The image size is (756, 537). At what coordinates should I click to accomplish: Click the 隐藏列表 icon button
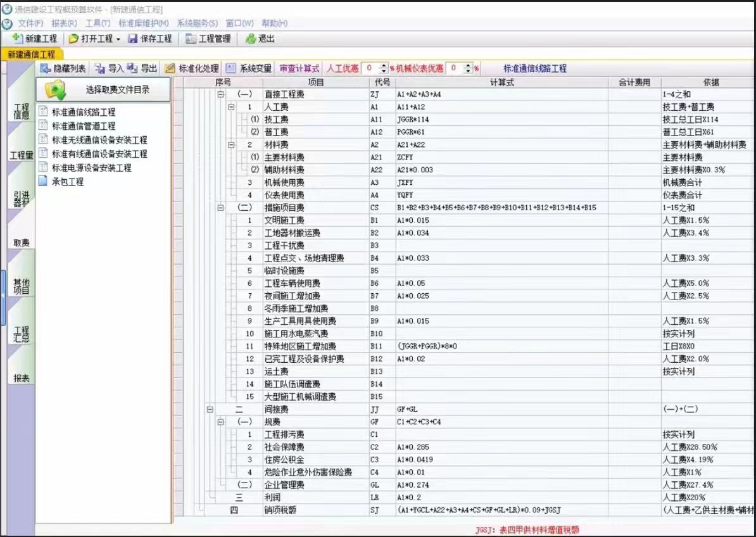coord(46,68)
